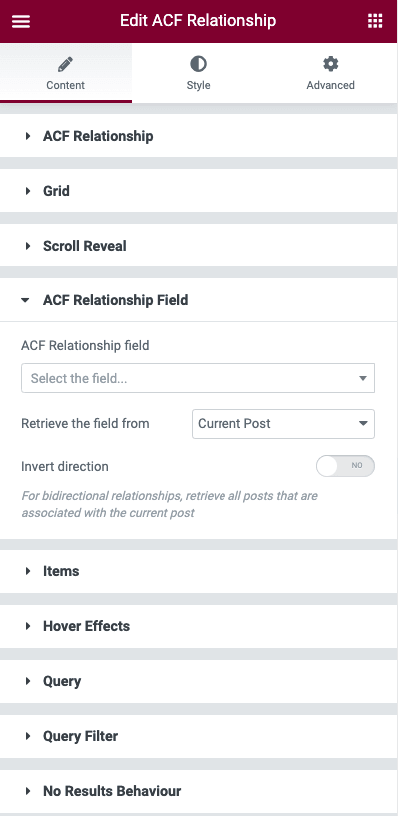This screenshot has width=398, height=816.
Task: Open the widgets grid icon
Action: tap(375, 21)
